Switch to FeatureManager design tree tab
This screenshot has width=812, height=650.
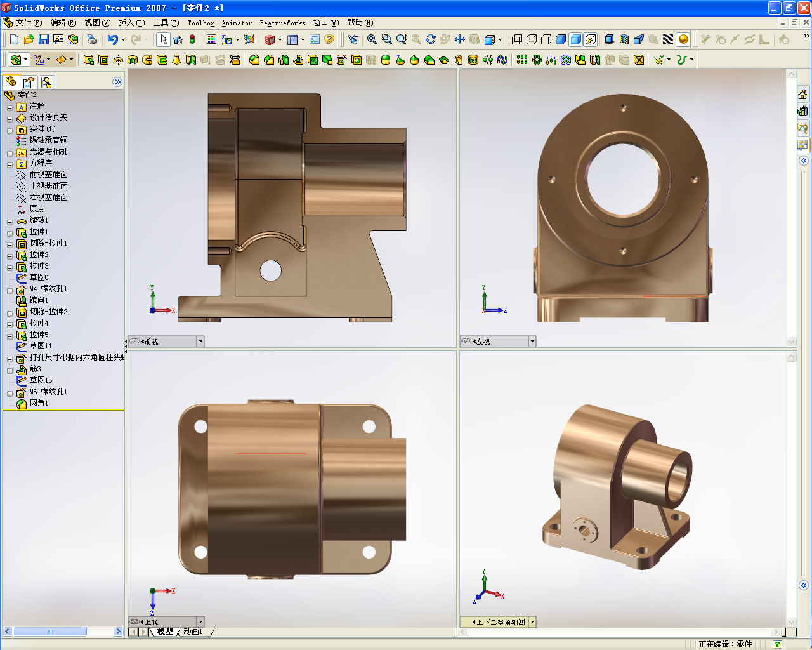11,82
